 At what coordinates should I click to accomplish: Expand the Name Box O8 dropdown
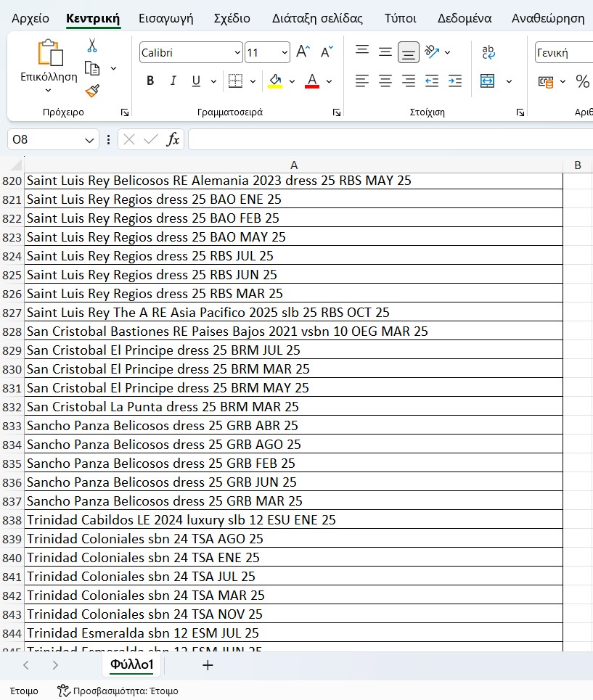[89, 140]
